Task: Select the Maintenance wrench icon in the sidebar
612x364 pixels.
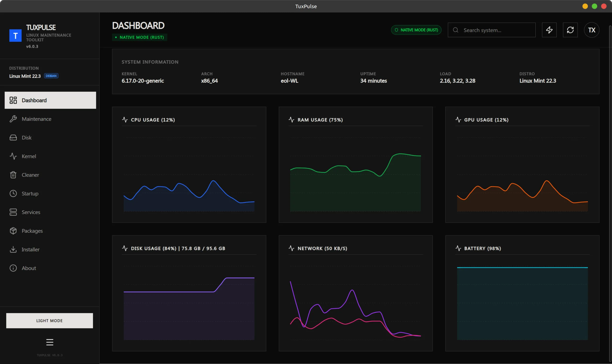Action: 13,119
